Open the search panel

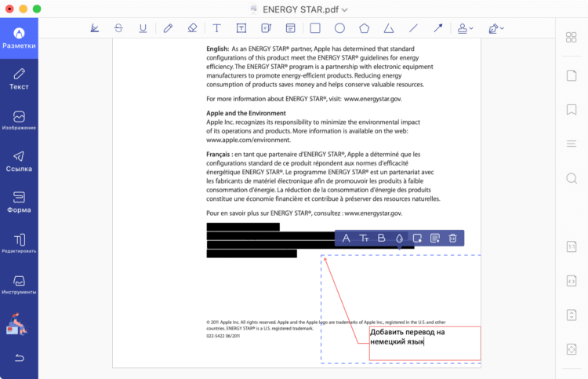click(x=571, y=178)
